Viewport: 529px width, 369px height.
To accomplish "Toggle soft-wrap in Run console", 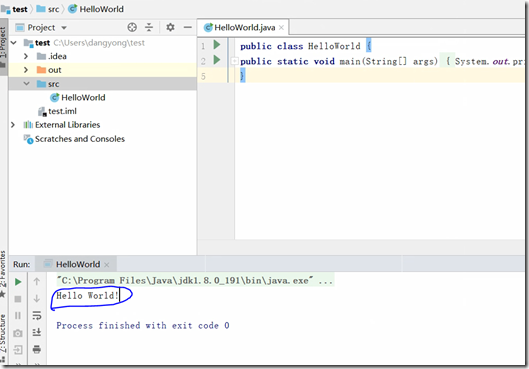I will [x=37, y=315].
